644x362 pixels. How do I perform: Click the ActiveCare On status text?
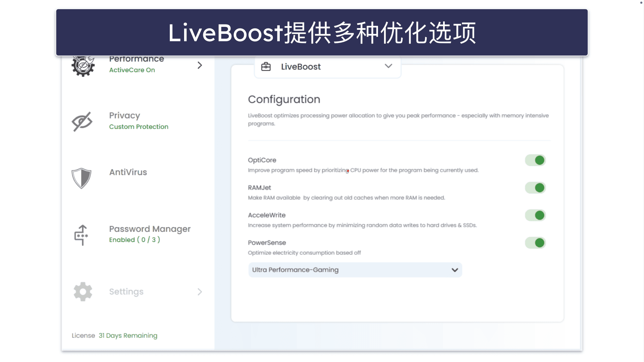click(132, 70)
